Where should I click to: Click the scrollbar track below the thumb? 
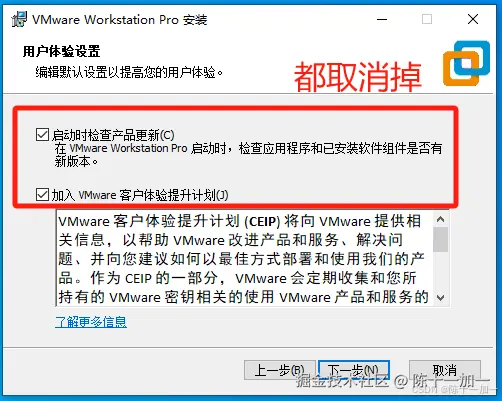pyautogui.click(x=441, y=271)
